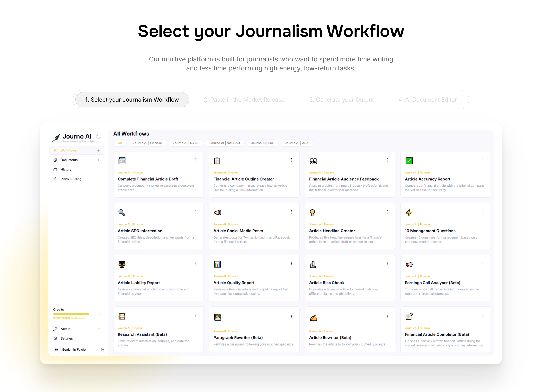The height and width of the screenshot is (392, 544).
Task: Click the plus icon next to Documents
Action: [98, 160]
